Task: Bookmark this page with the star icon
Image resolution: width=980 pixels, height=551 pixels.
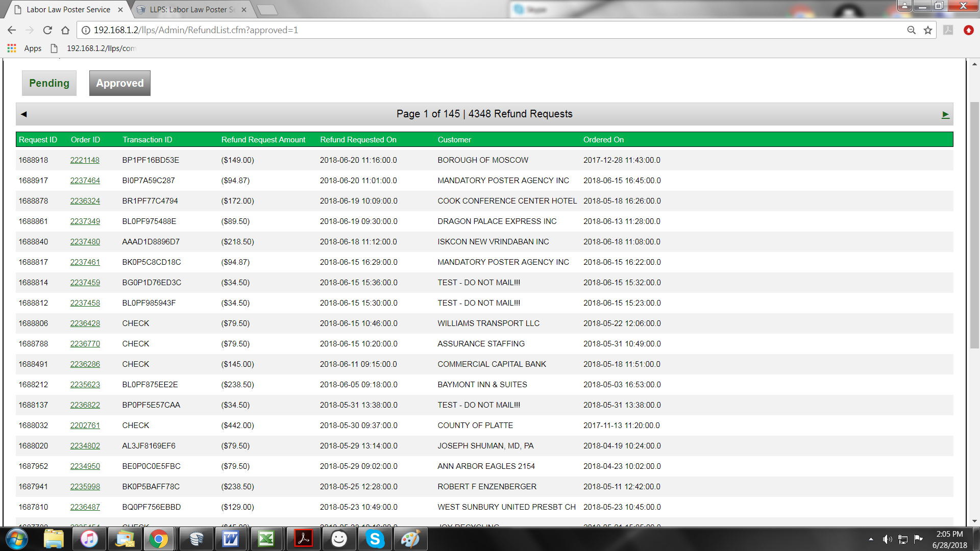Action: pos(928,30)
